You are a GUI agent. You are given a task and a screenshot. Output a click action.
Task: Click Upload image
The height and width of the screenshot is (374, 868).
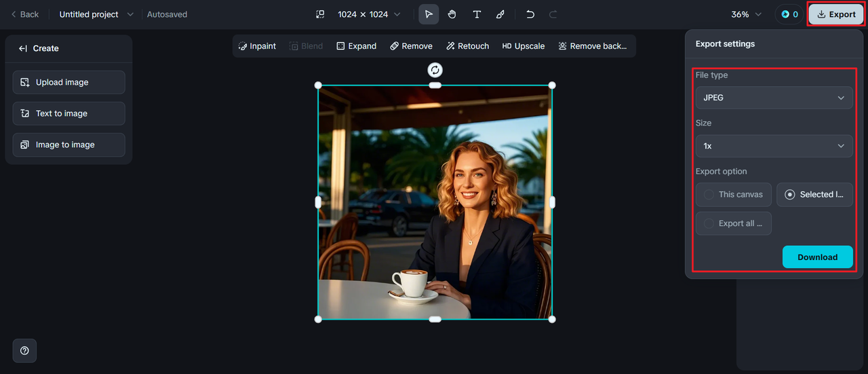(x=68, y=82)
